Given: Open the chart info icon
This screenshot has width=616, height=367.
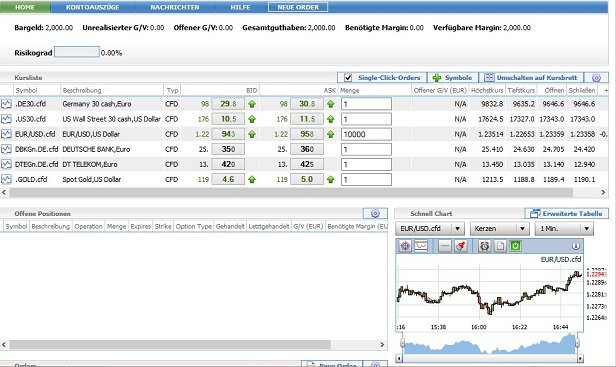Looking at the screenshot, I should point(576,246).
